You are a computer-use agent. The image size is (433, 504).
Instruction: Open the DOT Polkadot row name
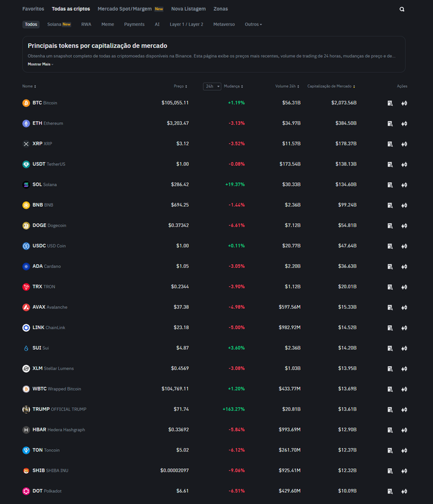pos(47,491)
